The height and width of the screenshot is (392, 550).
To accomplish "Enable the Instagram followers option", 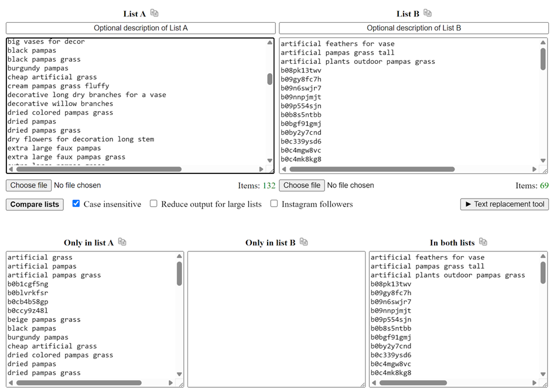I will coord(274,203).
